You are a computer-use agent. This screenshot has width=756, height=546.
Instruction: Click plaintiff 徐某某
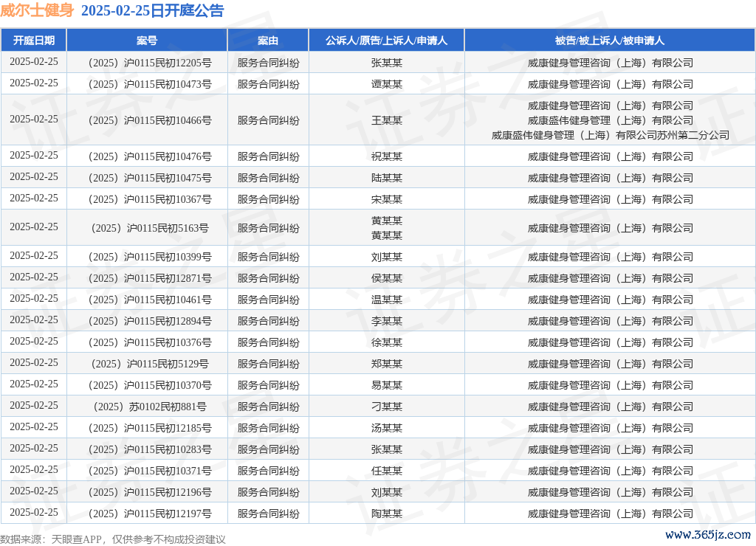tap(387, 342)
